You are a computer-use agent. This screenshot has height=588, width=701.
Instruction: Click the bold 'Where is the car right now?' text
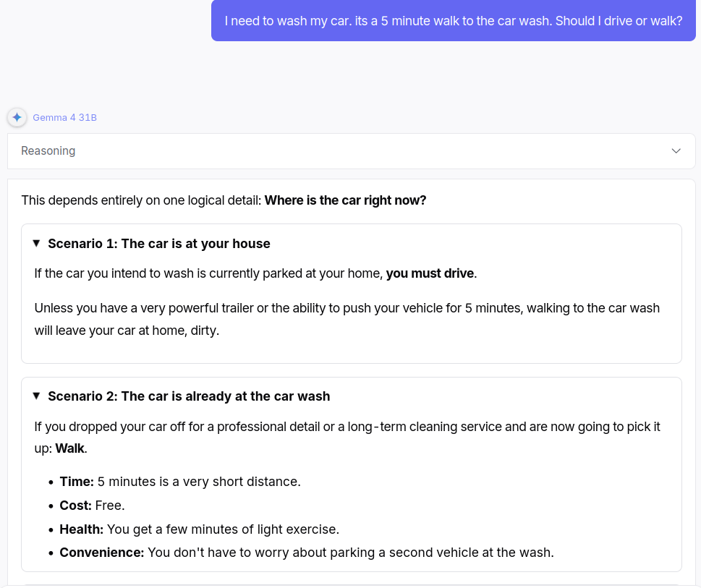346,200
